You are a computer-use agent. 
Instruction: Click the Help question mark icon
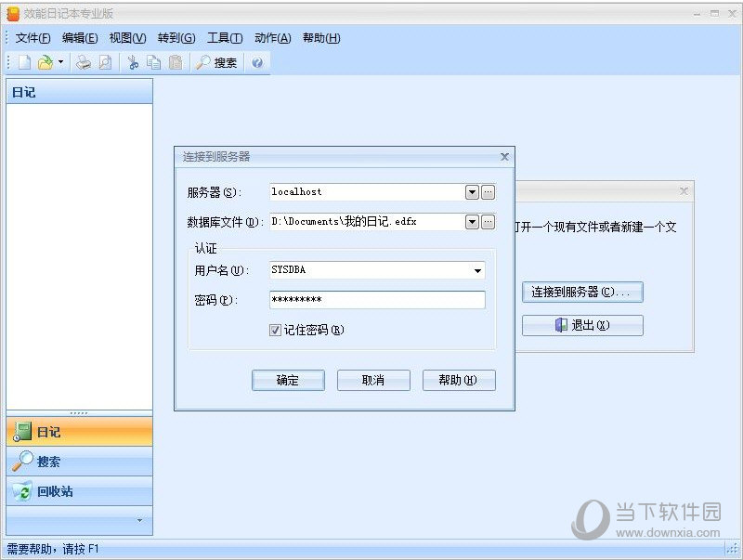(257, 62)
